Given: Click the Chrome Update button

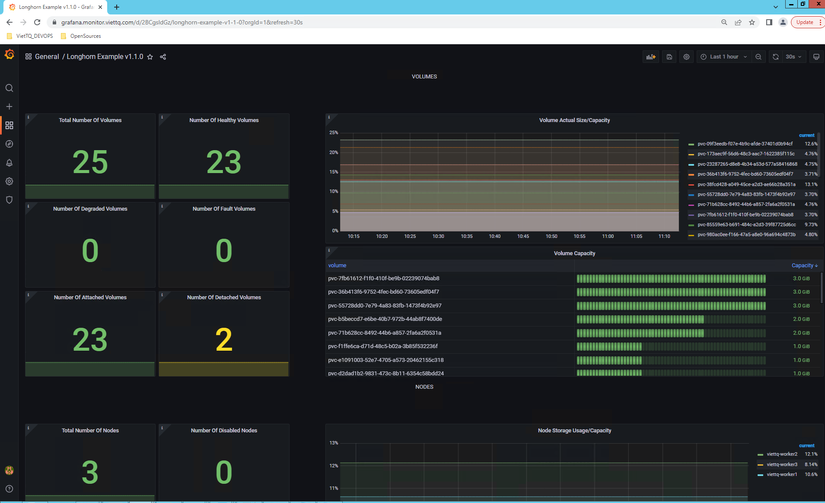Looking at the screenshot, I should click(805, 21).
